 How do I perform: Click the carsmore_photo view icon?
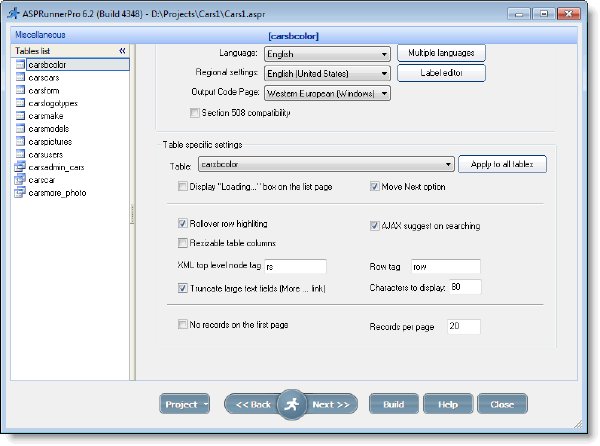(20, 192)
